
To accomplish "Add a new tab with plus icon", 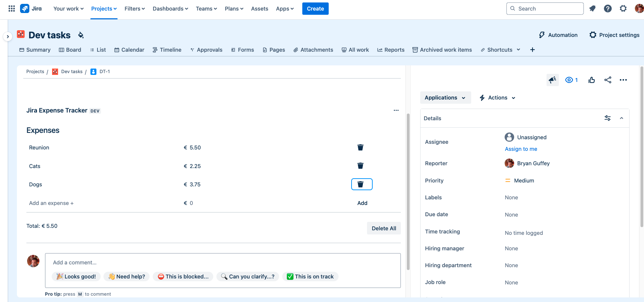I will tap(532, 50).
